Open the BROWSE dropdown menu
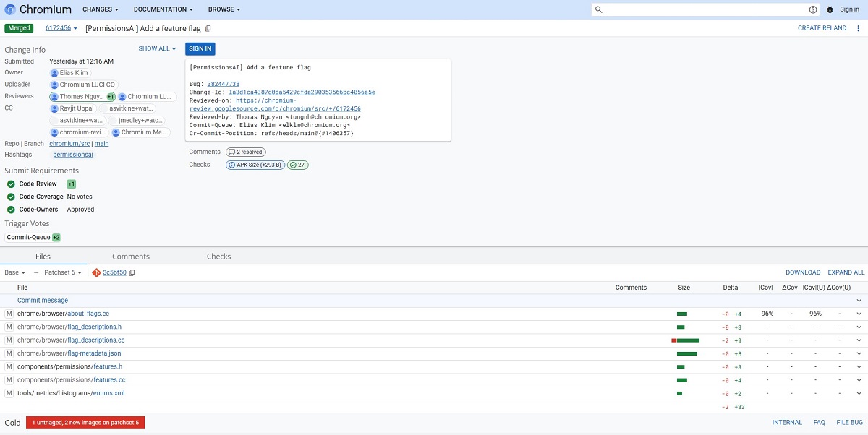868x435 pixels. (224, 9)
